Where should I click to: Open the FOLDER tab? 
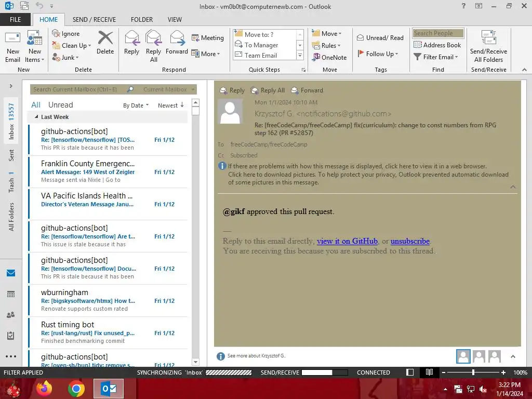pyautogui.click(x=142, y=19)
